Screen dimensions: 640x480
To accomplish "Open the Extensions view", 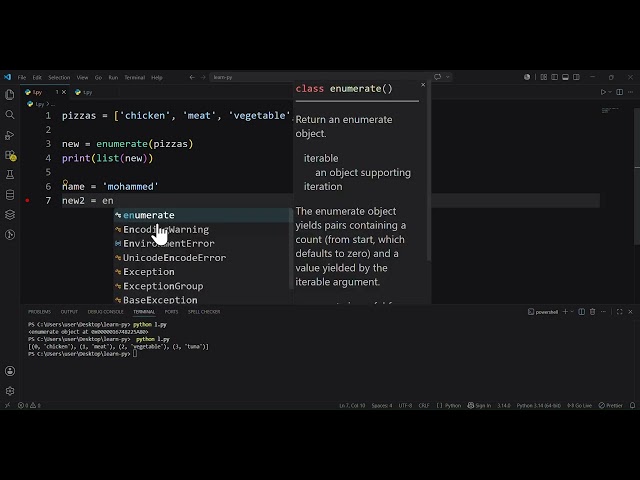I will (10, 155).
